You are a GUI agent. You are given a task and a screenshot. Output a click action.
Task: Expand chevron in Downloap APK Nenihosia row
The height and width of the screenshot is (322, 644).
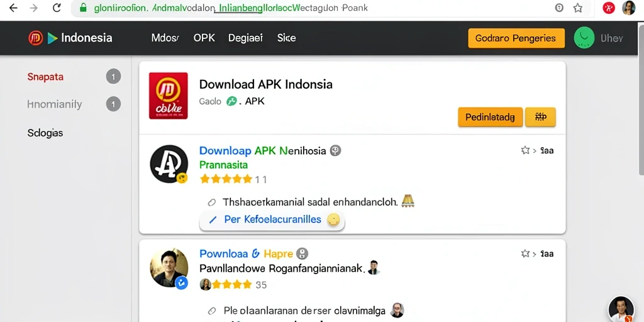(535, 151)
